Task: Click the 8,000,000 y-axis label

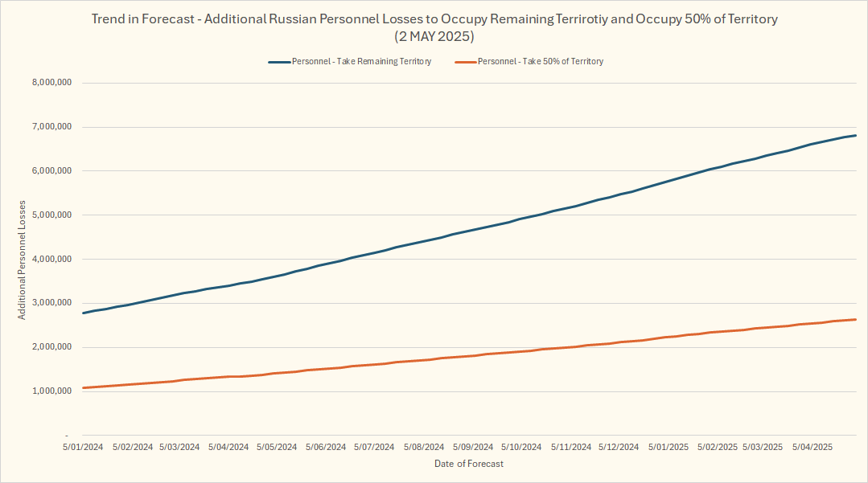Action: coord(52,83)
